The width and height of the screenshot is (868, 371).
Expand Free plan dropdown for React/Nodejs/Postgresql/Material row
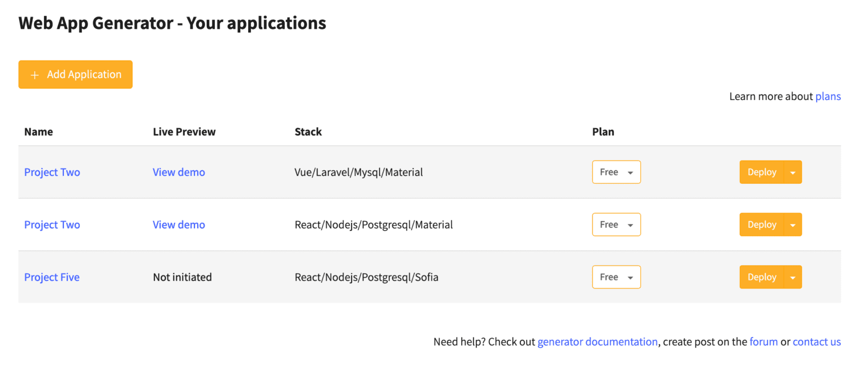click(616, 225)
